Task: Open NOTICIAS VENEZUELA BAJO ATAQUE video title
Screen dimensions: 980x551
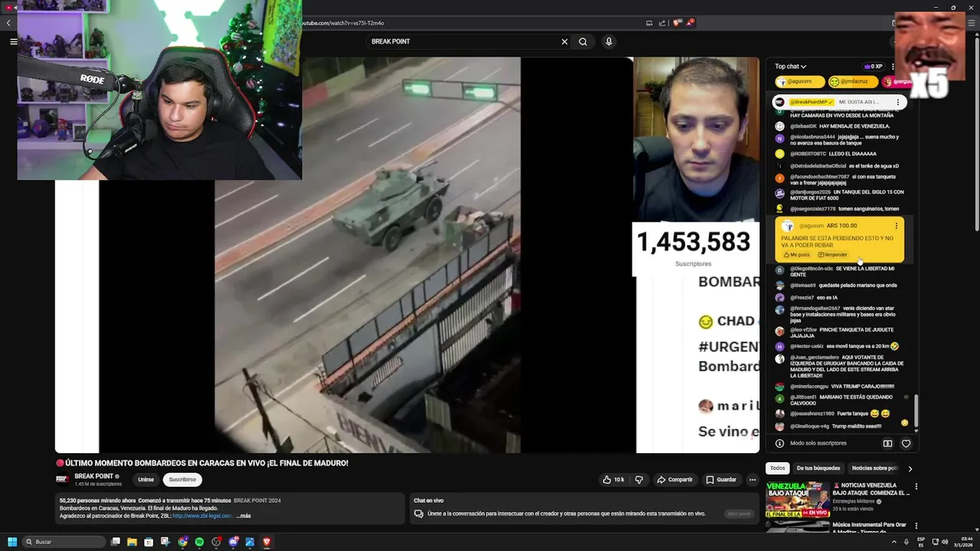Action: pos(871,489)
